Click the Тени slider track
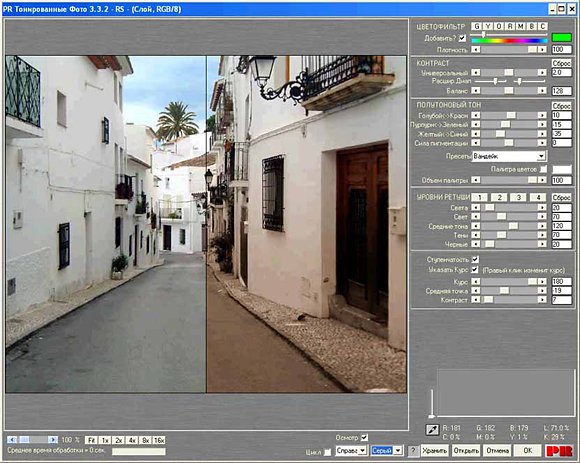580x463 pixels. click(509, 235)
